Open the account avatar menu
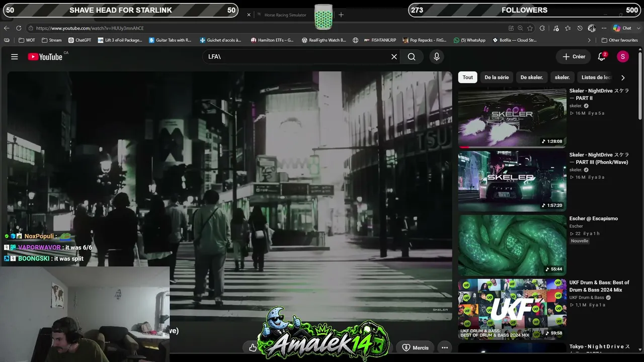This screenshot has width=644, height=362. tap(623, 57)
